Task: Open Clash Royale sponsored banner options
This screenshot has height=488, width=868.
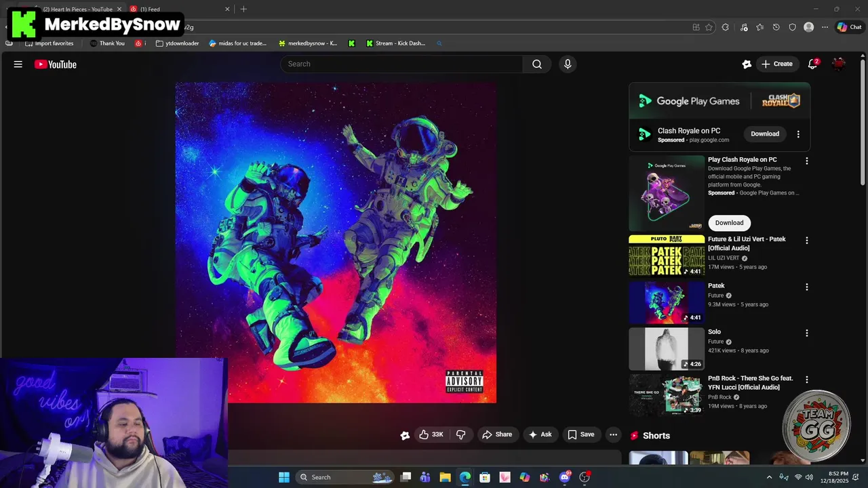Action: (x=798, y=134)
